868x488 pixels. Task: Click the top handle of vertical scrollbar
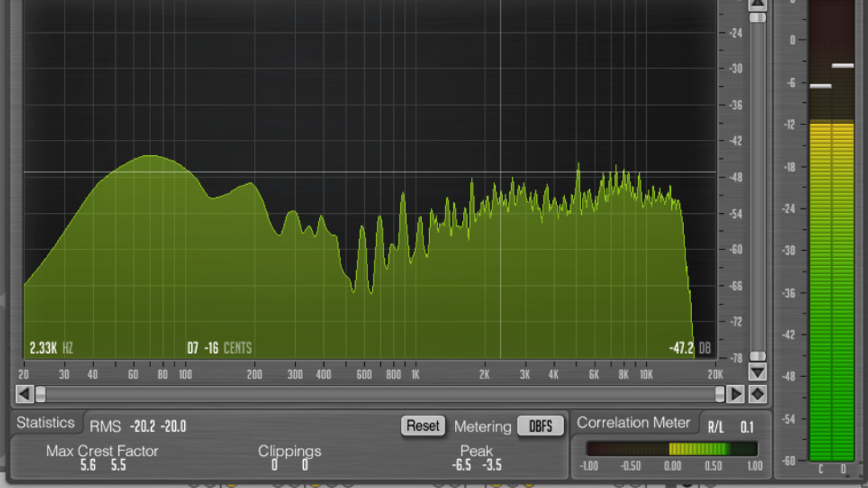[x=757, y=17]
